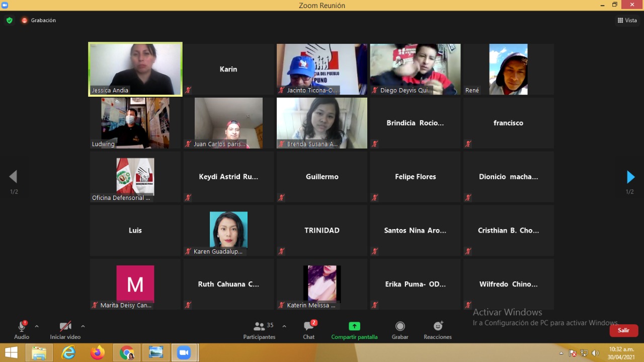Select Jessica Andia video tile
This screenshot has width=644, height=362.
click(x=135, y=69)
